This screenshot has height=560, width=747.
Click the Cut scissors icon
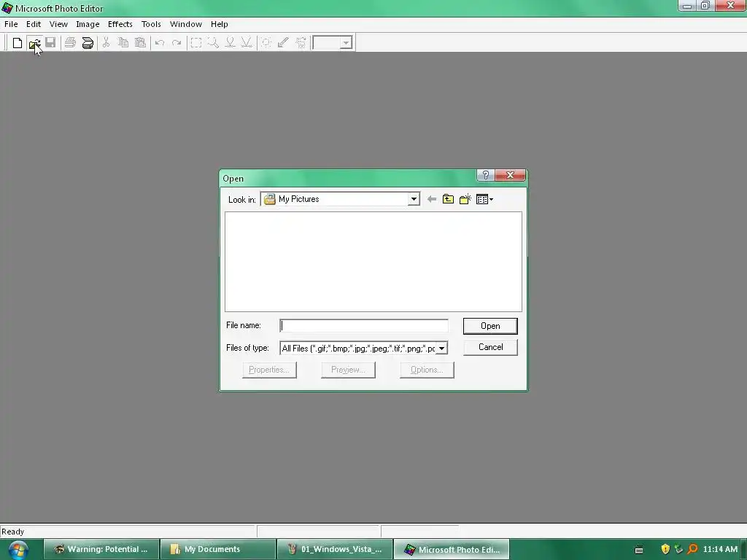106,43
